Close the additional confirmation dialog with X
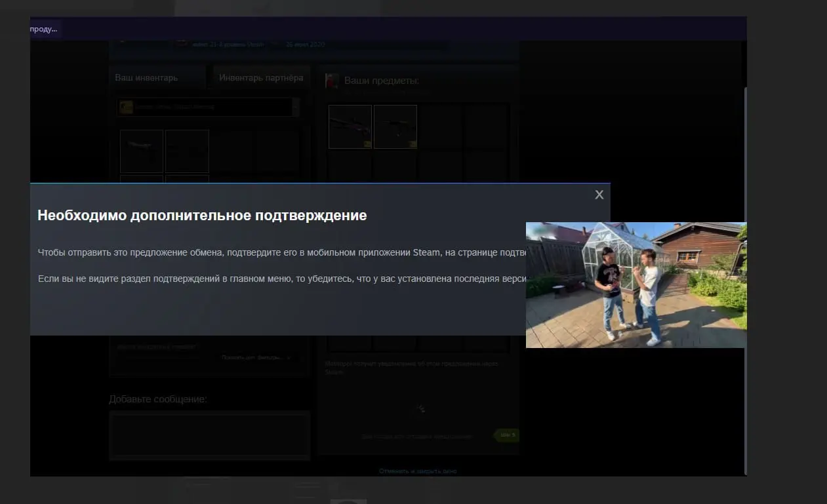 tap(599, 195)
